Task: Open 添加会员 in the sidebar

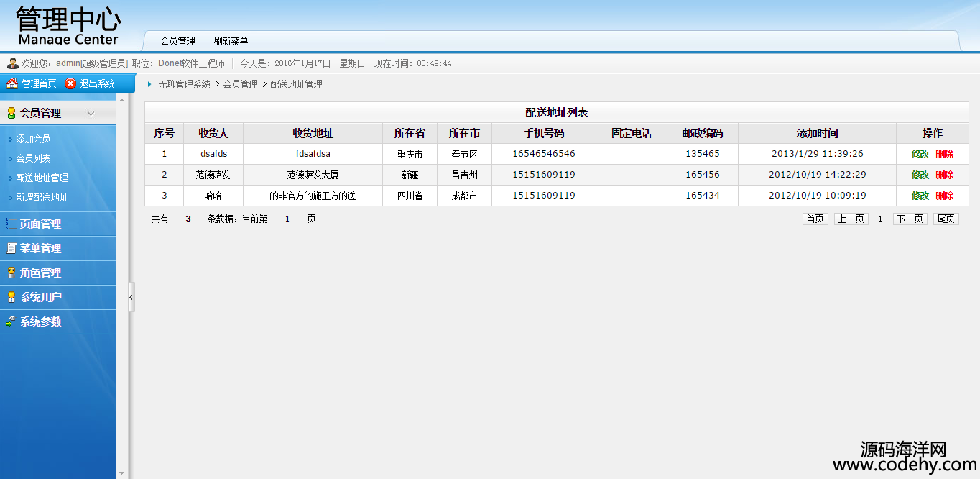Action: click(33, 139)
